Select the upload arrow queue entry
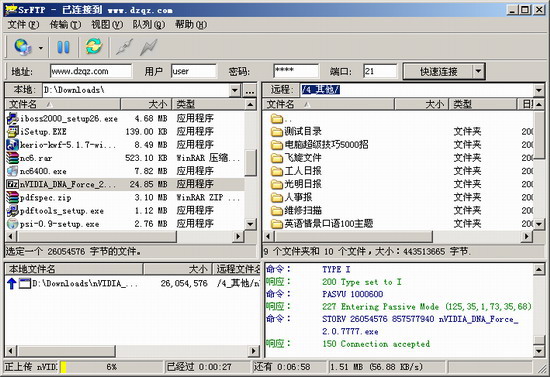Viewport: 550px width, 377px height. click(133, 283)
